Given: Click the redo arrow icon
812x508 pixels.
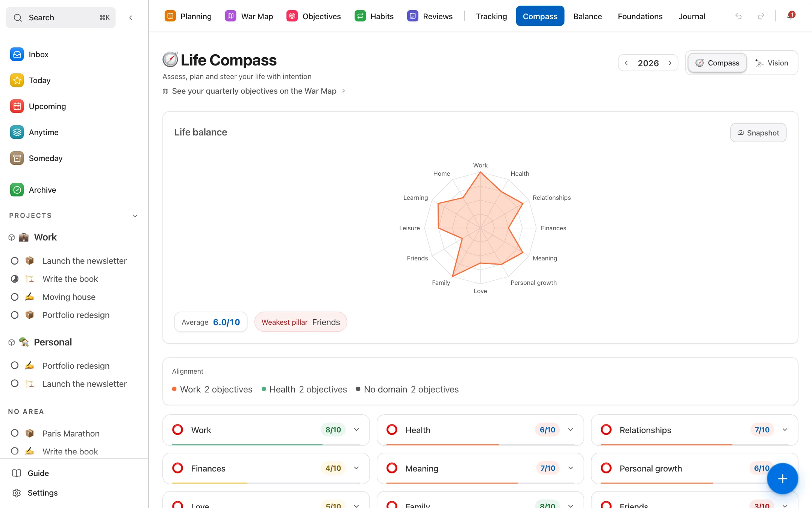Looking at the screenshot, I should click(x=761, y=16).
